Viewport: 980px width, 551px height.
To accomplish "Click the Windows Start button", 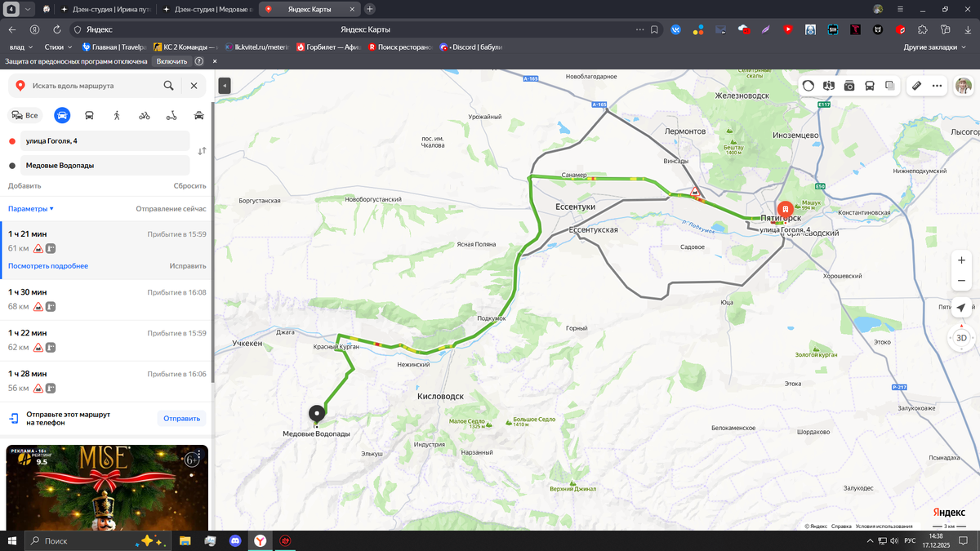I will coord(12,540).
